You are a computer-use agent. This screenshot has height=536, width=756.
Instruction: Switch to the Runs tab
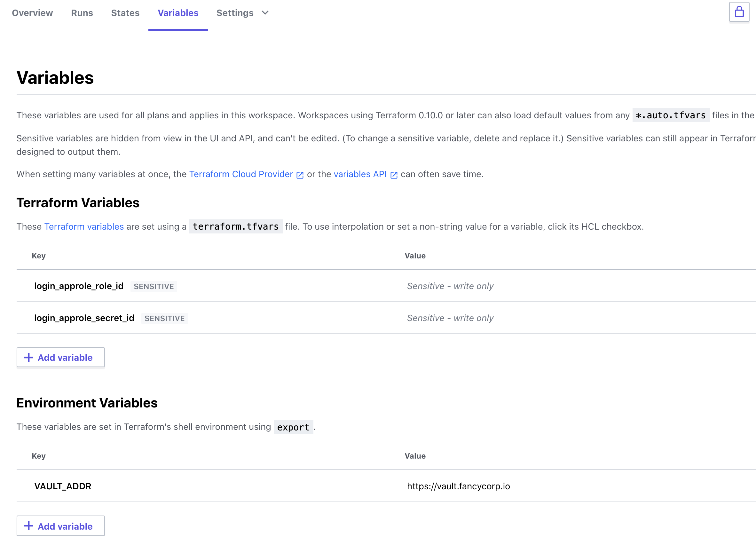click(82, 13)
